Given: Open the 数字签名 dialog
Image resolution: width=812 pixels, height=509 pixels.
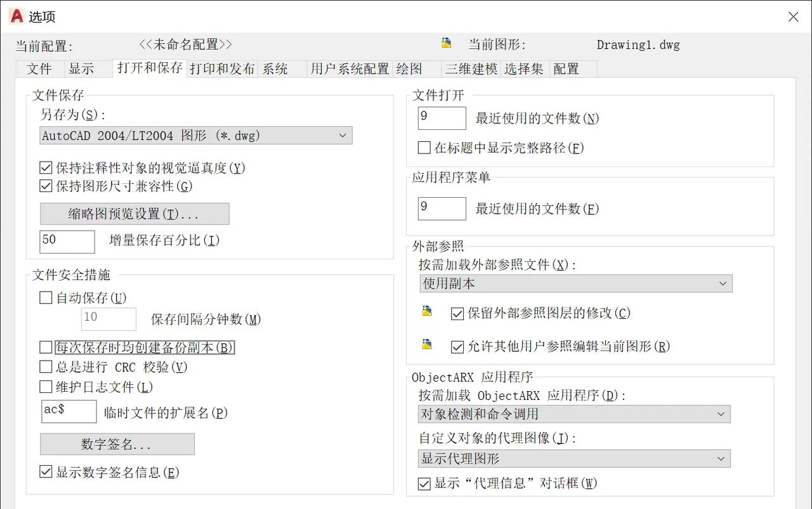Looking at the screenshot, I should [x=117, y=444].
